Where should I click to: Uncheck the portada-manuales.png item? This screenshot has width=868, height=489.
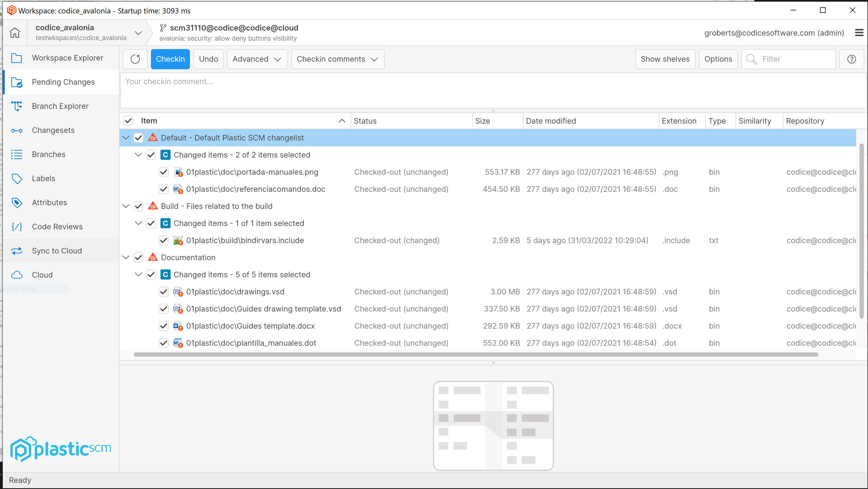(x=164, y=172)
